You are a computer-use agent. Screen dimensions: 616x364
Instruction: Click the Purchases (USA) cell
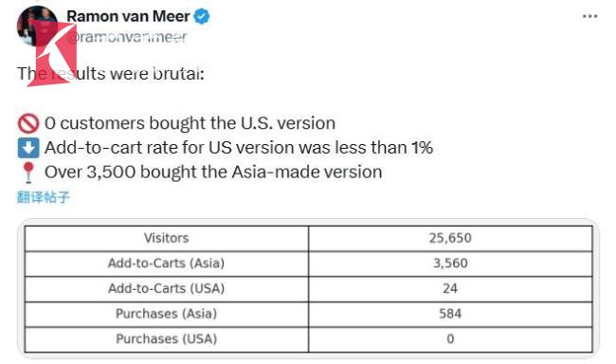coord(167,338)
